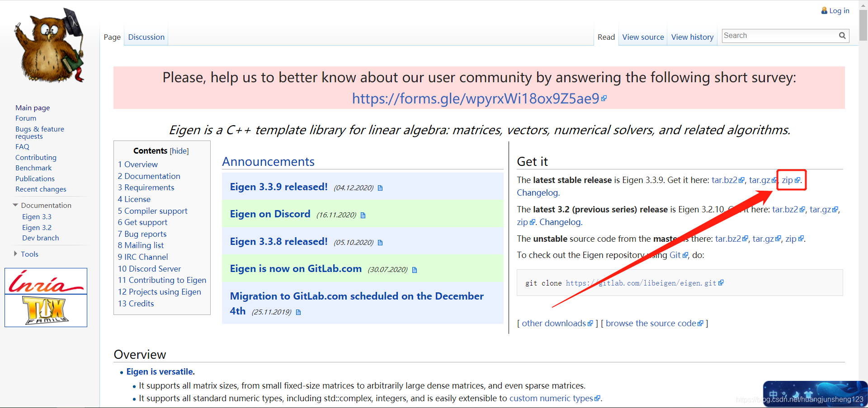The image size is (868, 408).
Task: Open document icon beside Eigen is now on GitLab.com
Action: [x=415, y=270]
